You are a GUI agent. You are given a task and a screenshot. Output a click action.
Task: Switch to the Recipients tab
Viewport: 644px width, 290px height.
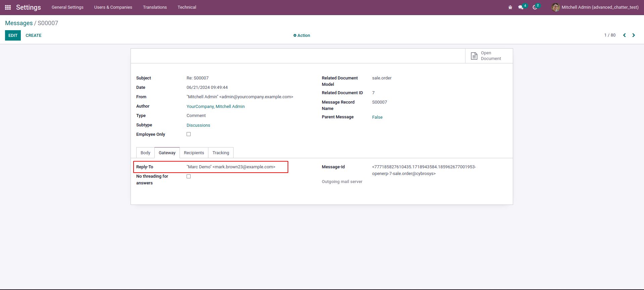pyautogui.click(x=194, y=153)
